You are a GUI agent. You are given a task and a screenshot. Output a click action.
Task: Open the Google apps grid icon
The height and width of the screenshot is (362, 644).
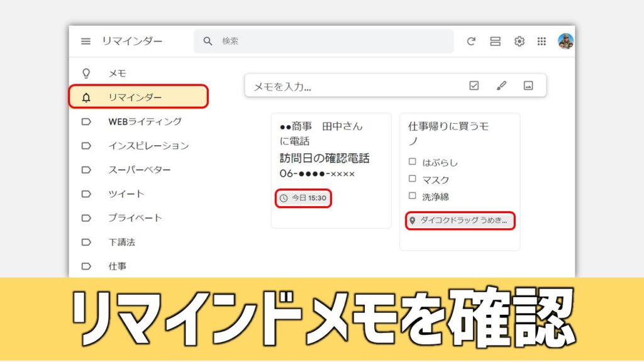click(541, 41)
